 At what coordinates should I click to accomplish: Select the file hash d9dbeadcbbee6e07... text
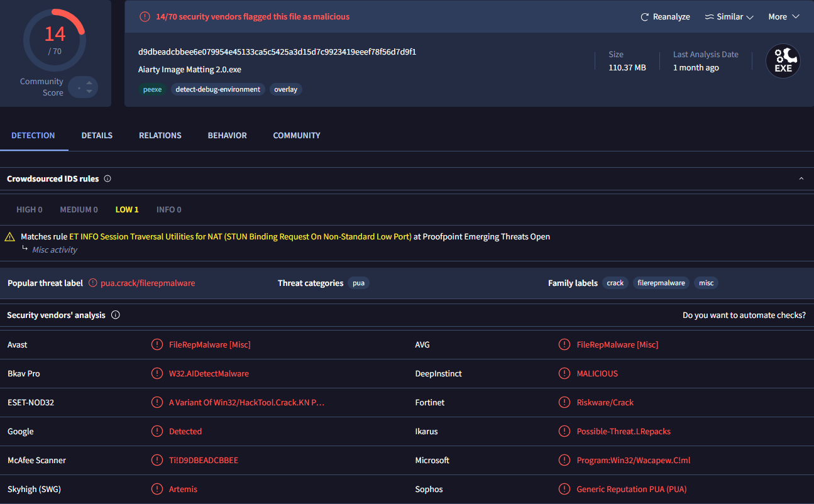click(x=277, y=52)
